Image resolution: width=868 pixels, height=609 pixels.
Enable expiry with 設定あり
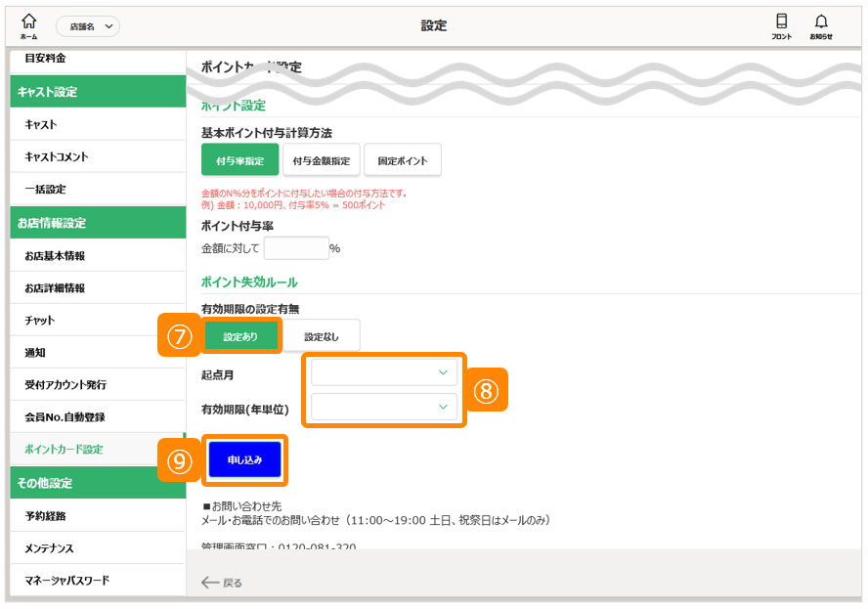241,336
